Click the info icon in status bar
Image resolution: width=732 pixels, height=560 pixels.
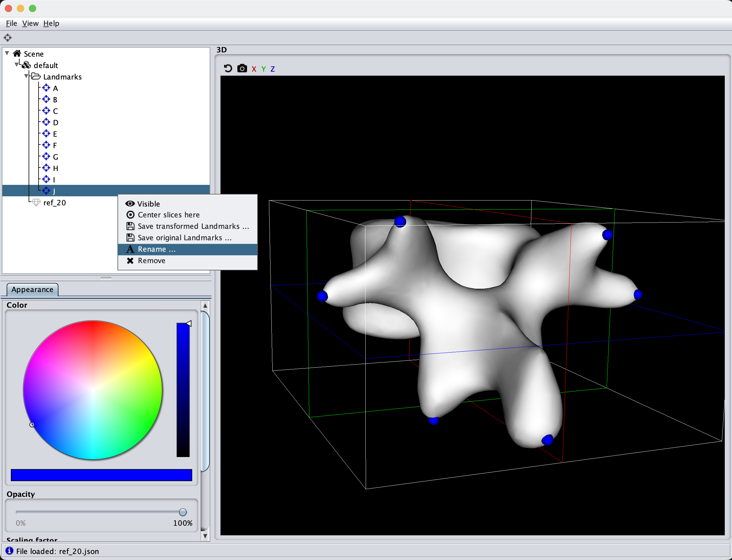(9, 551)
